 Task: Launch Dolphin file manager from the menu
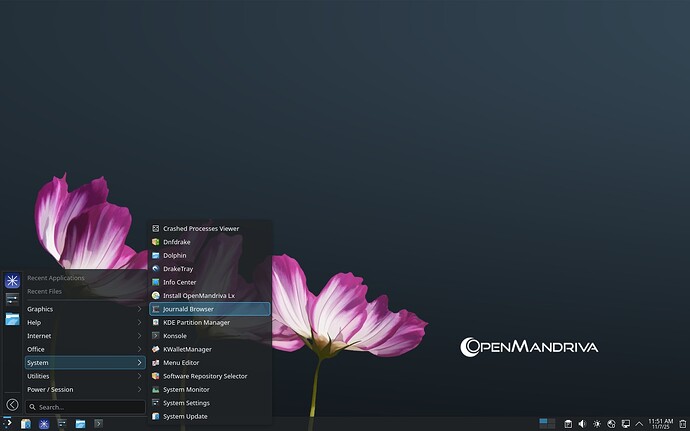point(175,255)
